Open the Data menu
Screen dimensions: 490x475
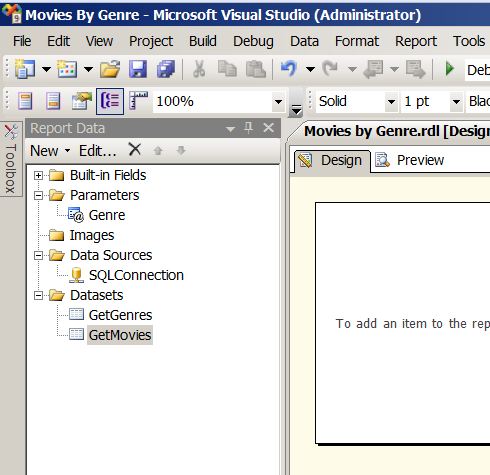pos(304,41)
